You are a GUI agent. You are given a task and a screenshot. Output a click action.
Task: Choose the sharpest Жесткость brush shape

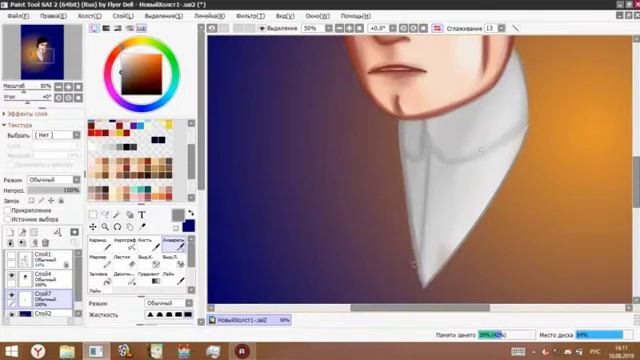188,315
